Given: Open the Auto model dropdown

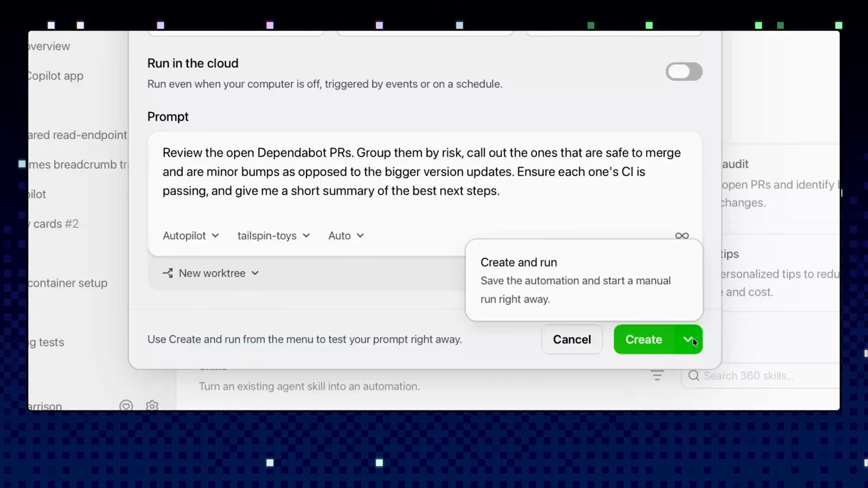Looking at the screenshot, I should click(x=346, y=236).
